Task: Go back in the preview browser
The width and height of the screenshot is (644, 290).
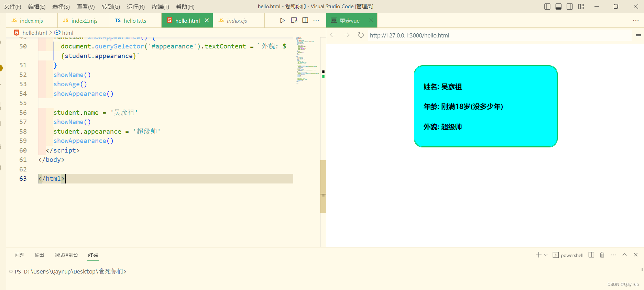Action: [333, 35]
